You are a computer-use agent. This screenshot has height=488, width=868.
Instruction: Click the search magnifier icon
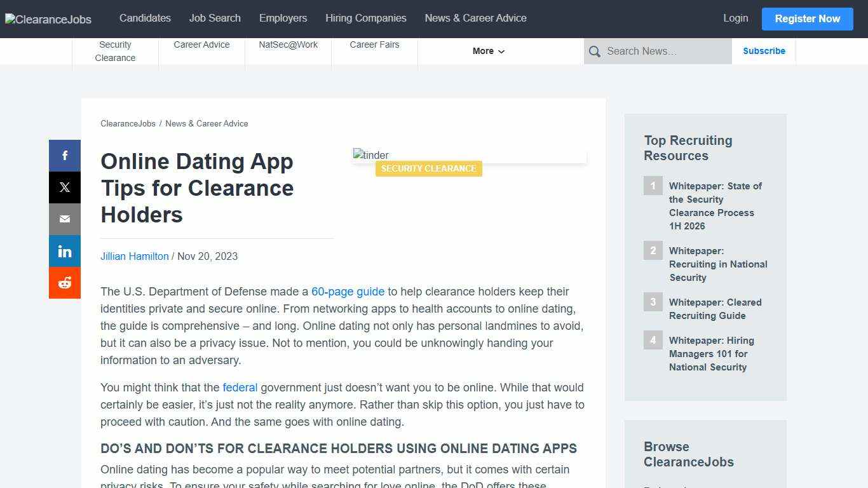(594, 51)
